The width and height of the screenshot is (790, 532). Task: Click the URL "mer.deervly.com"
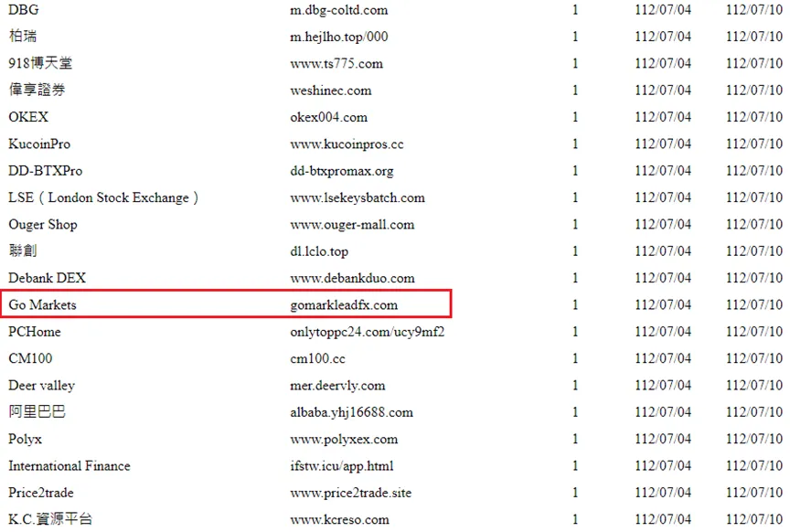click(x=337, y=386)
